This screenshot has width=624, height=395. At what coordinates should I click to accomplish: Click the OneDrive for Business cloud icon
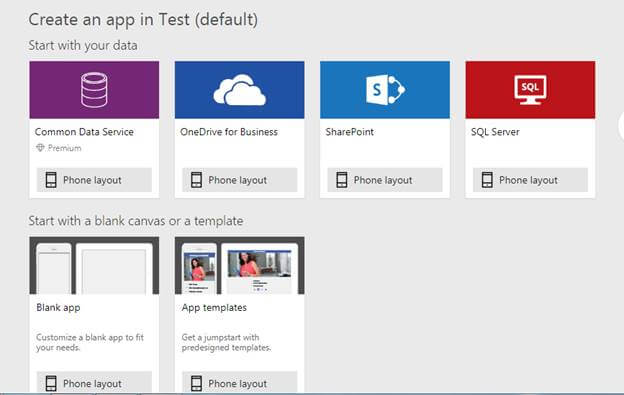(240, 90)
